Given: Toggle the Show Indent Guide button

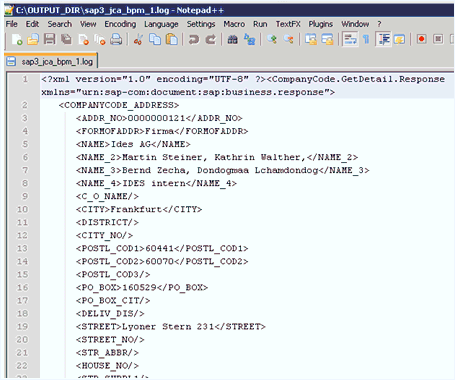Looking at the screenshot, I should click(x=383, y=40).
